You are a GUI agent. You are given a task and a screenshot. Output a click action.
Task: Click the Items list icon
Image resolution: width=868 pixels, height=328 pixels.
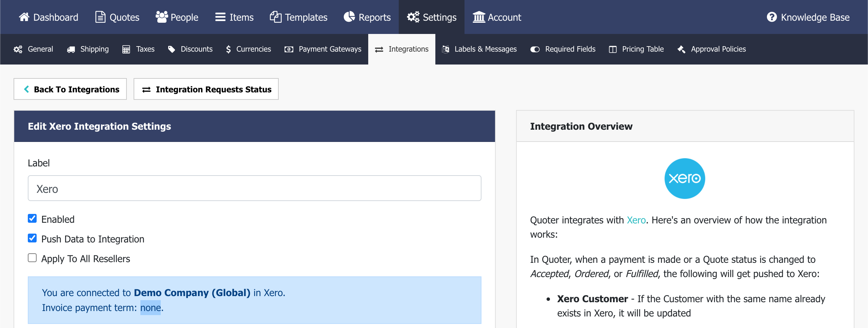point(220,17)
